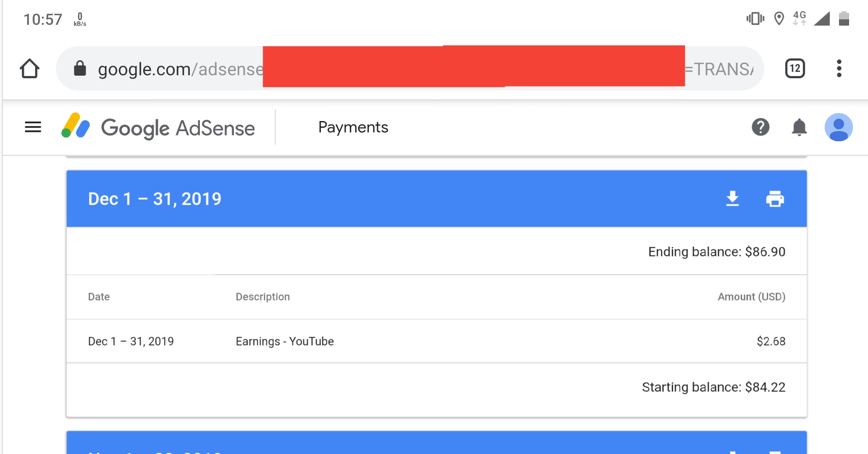Select the Dec 1 – 31, 2019 row date
Image resolution: width=868 pixels, height=454 pixels.
click(x=131, y=341)
